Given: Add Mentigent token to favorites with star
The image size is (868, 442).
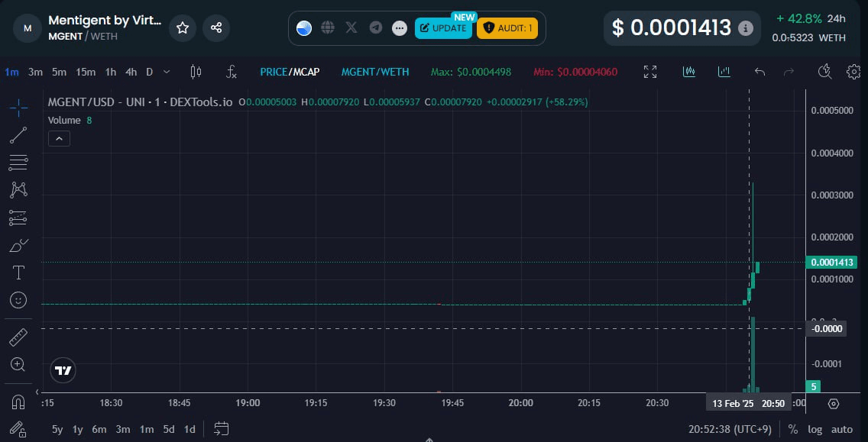Looking at the screenshot, I should coord(183,27).
